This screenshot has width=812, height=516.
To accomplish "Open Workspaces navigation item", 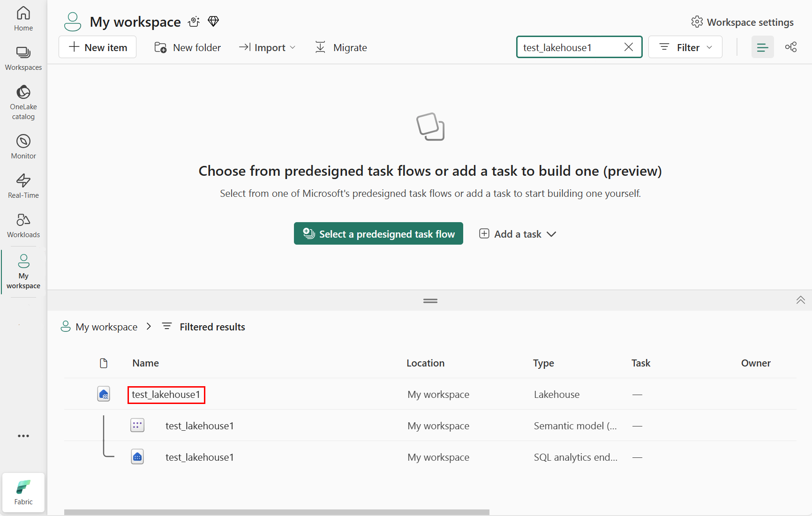I will point(23,58).
